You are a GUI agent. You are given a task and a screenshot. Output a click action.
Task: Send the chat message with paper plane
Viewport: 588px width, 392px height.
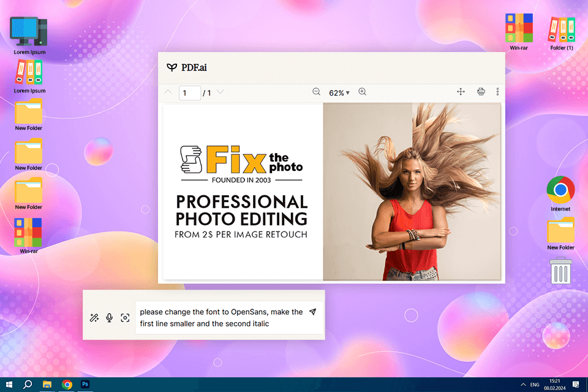click(313, 312)
